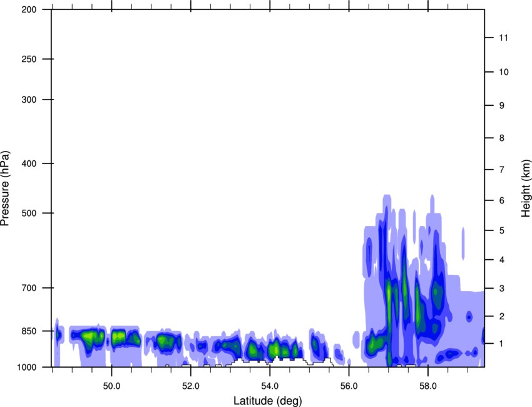Pick the 10 km height label
Screen dimensions: 532x407
pos(503,72)
